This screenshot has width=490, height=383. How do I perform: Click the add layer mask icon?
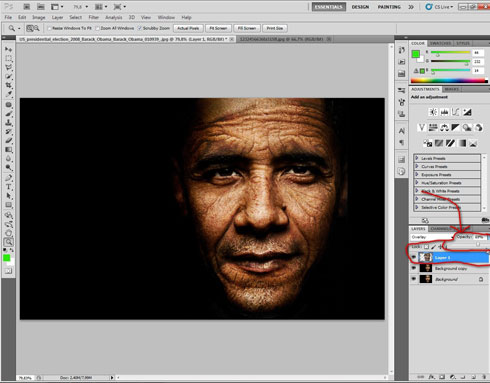tap(442, 377)
